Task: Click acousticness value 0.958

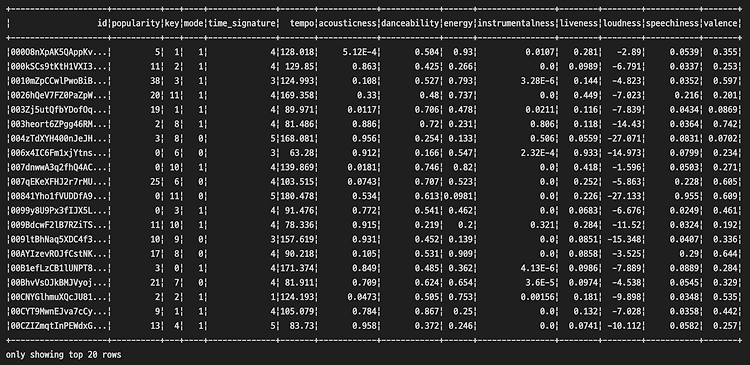Action: [364, 326]
